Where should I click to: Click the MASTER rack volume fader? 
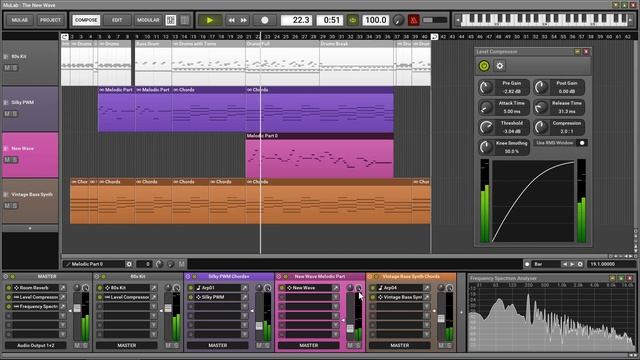click(x=77, y=308)
